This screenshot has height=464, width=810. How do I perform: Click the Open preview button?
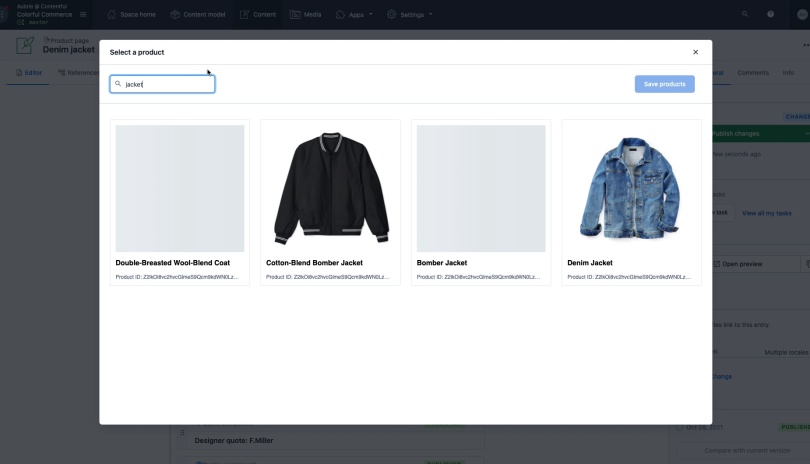point(756,264)
